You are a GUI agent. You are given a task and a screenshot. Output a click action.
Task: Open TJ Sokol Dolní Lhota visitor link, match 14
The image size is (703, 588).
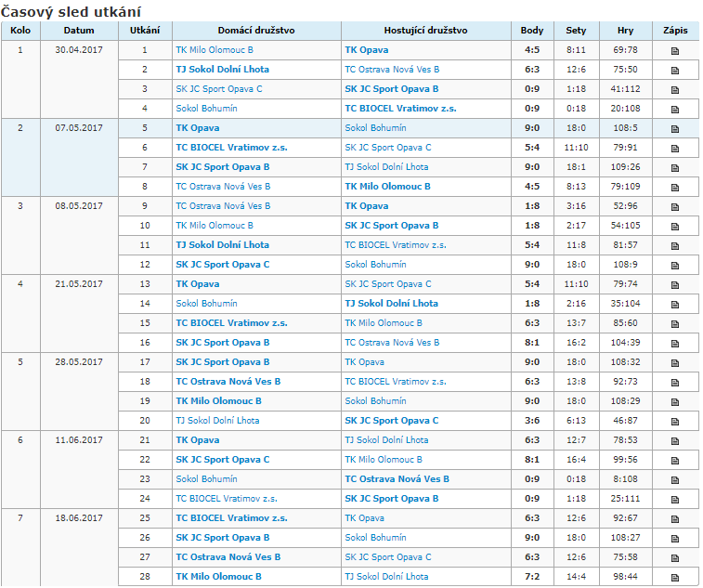tap(391, 303)
